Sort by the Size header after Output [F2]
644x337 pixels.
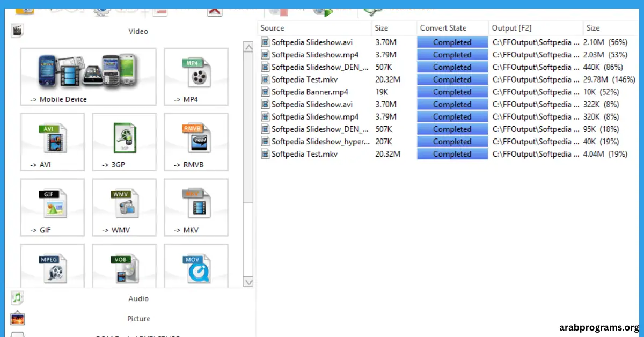(610, 28)
